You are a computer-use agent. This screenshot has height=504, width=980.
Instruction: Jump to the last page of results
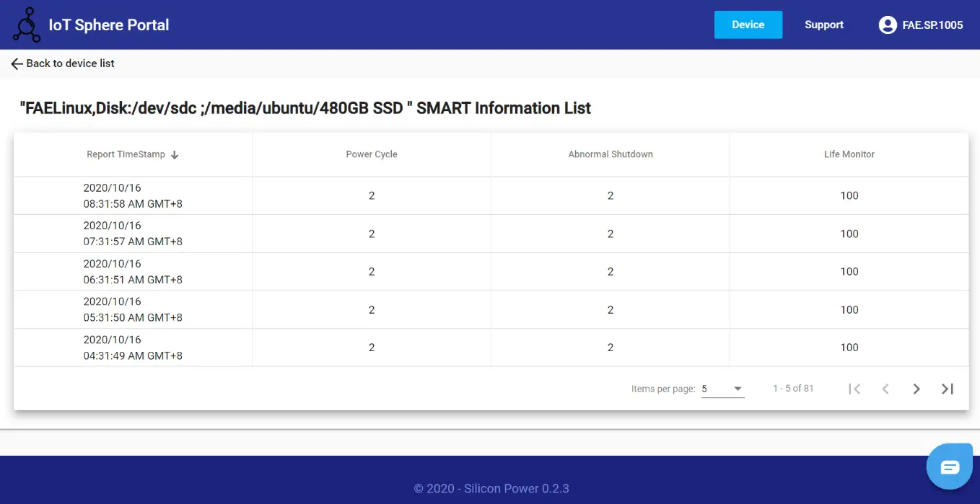[x=948, y=389]
